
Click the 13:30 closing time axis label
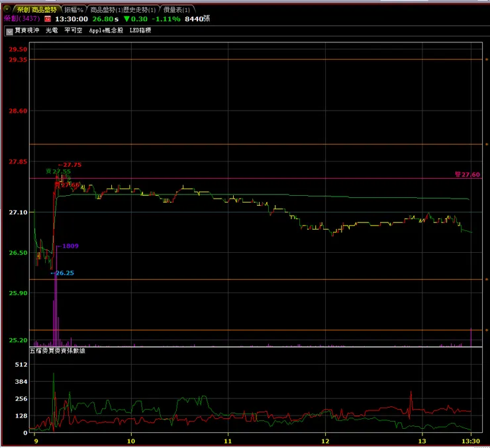point(471,441)
